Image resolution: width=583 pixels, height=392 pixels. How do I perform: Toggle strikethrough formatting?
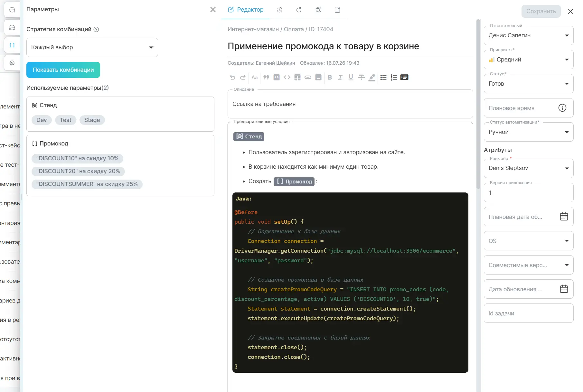361,77
